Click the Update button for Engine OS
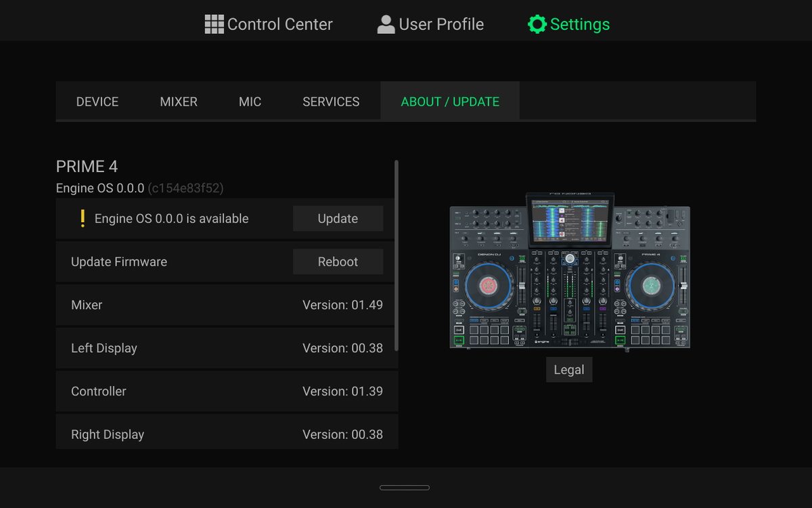Viewport: 812px width, 508px height. point(338,219)
